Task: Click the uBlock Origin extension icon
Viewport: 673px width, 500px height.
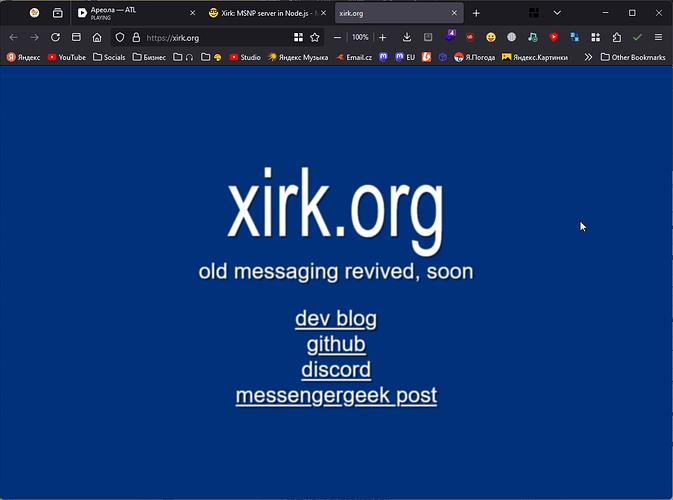Action: click(x=470, y=38)
